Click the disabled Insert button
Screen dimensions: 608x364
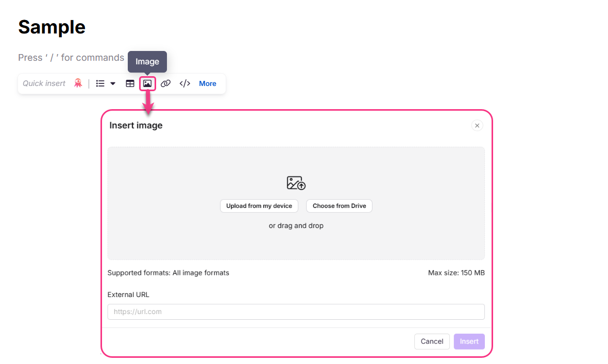469,341
